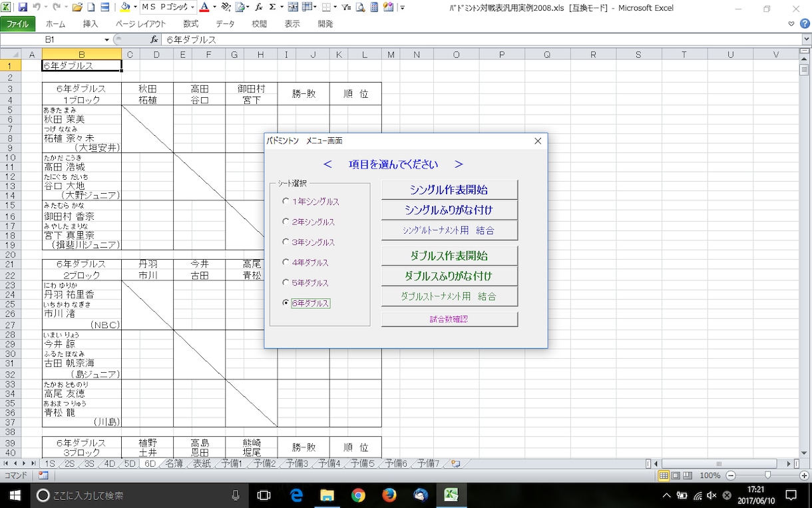Viewport: 812px width, 508px height.
Task: Close the バドミントン メニュー画面 dialog
Action: point(538,141)
